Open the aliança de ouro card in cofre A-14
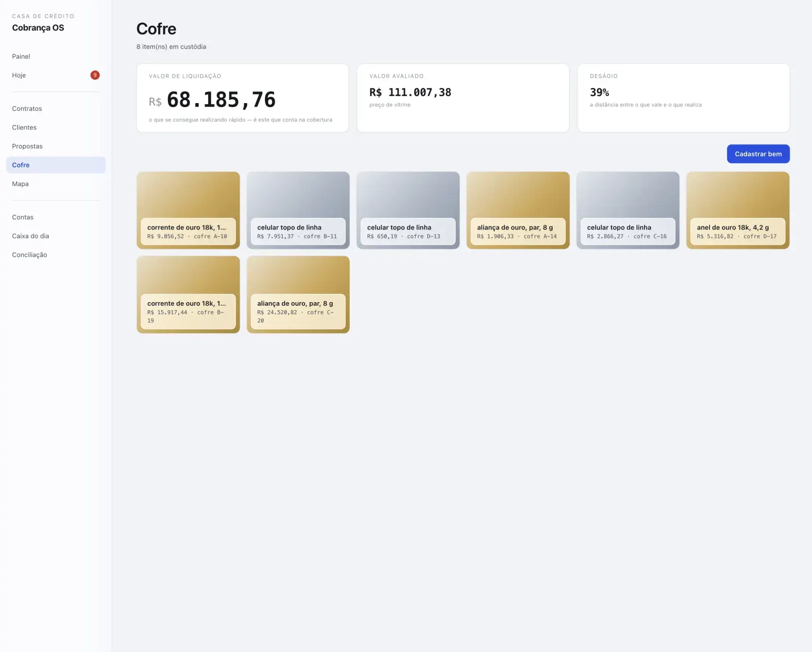This screenshot has height=652, width=812. point(518,210)
